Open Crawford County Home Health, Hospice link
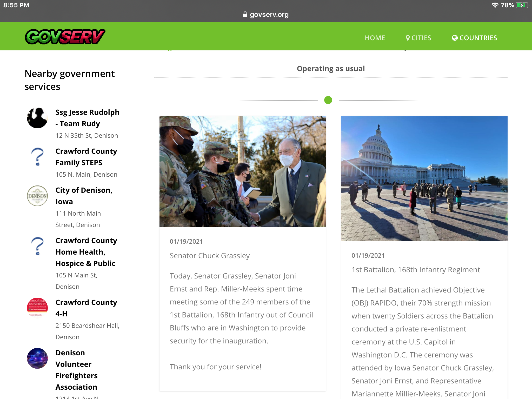 click(86, 252)
